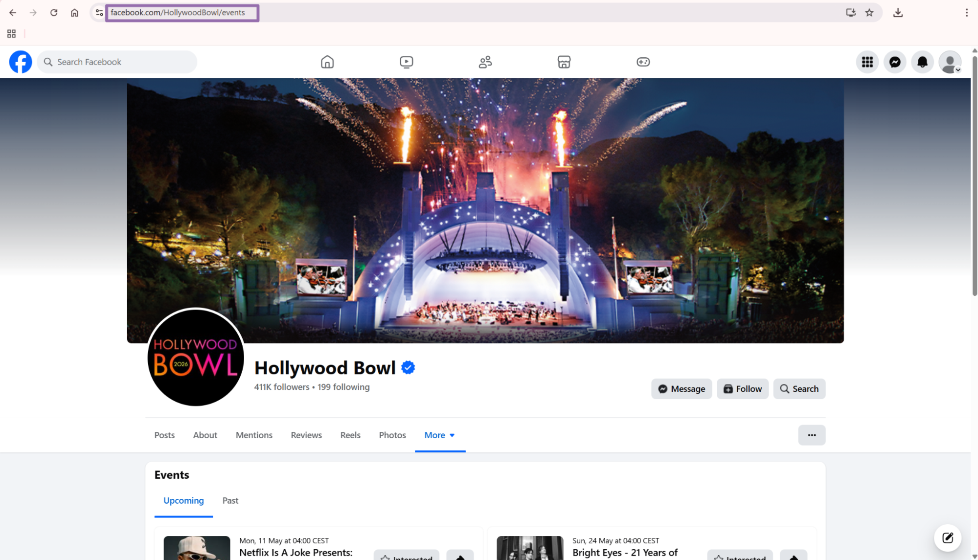Click the text Mon, 11 May at 04:00 CEST
This screenshot has height=560, width=978.
tap(284, 540)
